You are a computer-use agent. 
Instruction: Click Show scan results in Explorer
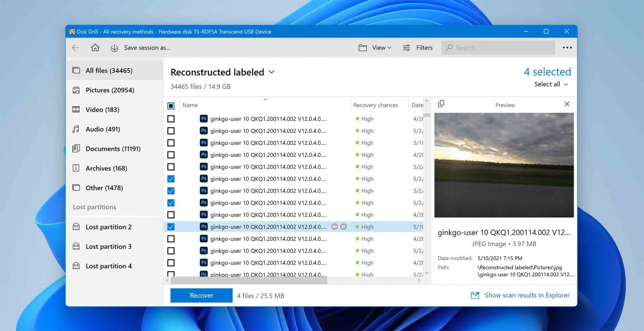tap(527, 295)
